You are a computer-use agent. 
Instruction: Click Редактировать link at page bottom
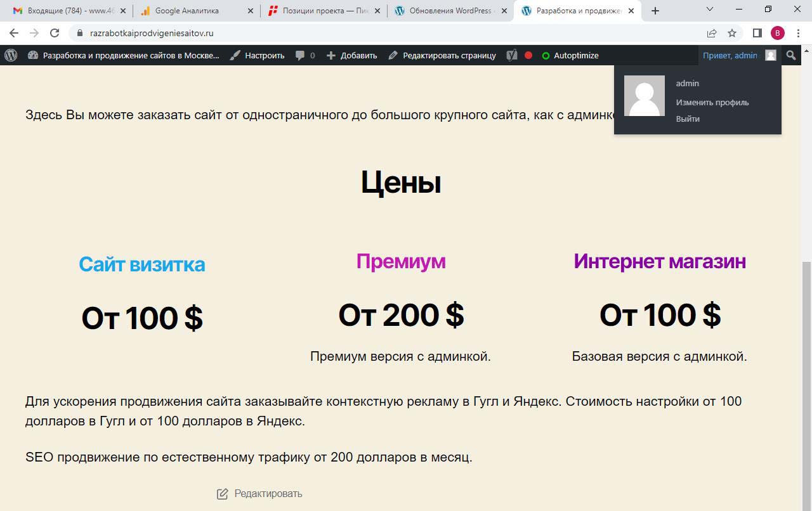pyautogui.click(x=268, y=493)
